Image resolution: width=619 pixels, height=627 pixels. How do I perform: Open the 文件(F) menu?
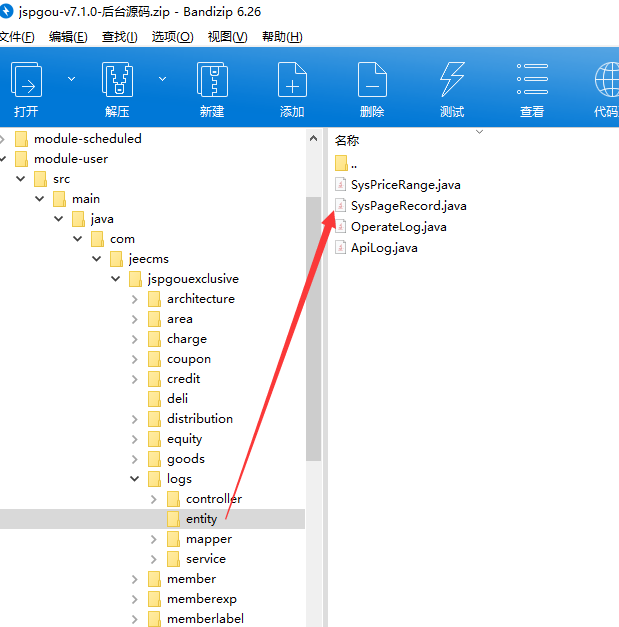17,37
